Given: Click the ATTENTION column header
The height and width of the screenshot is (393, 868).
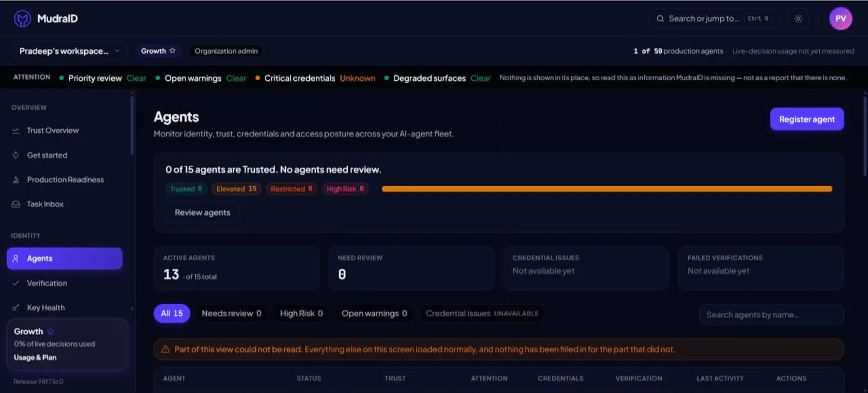Looking at the screenshot, I should click(489, 378).
